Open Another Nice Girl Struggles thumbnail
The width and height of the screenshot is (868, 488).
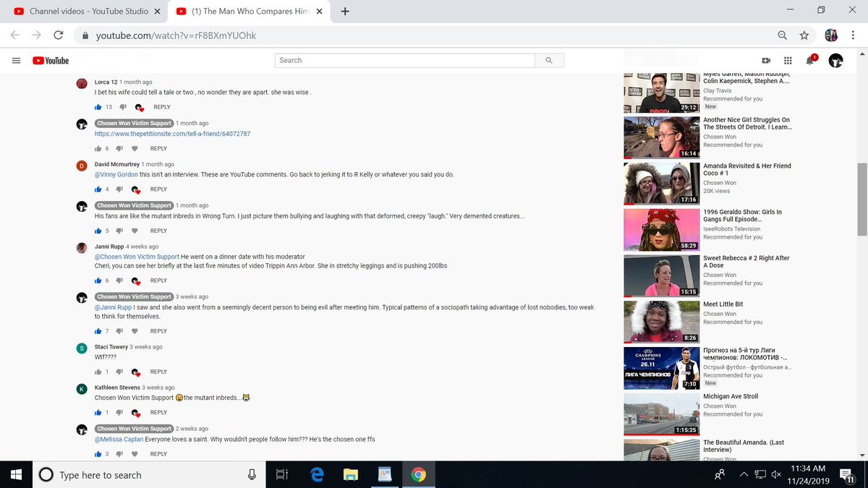(662, 137)
